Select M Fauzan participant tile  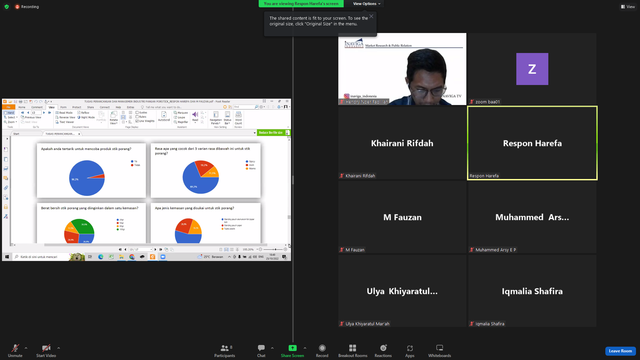coord(402,217)
